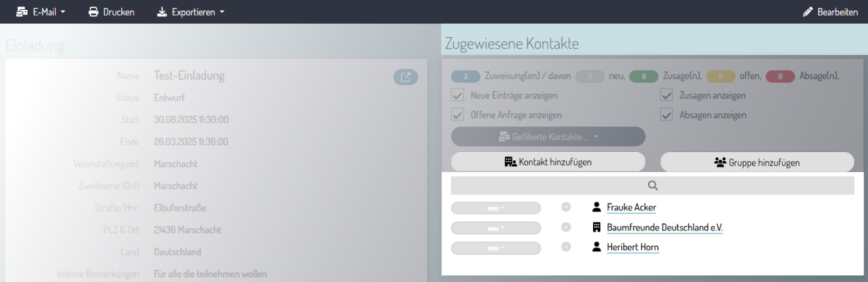Click building icon beside Baumfreunde Deutschland
The image size is (868, 282).
pos(596,228)
